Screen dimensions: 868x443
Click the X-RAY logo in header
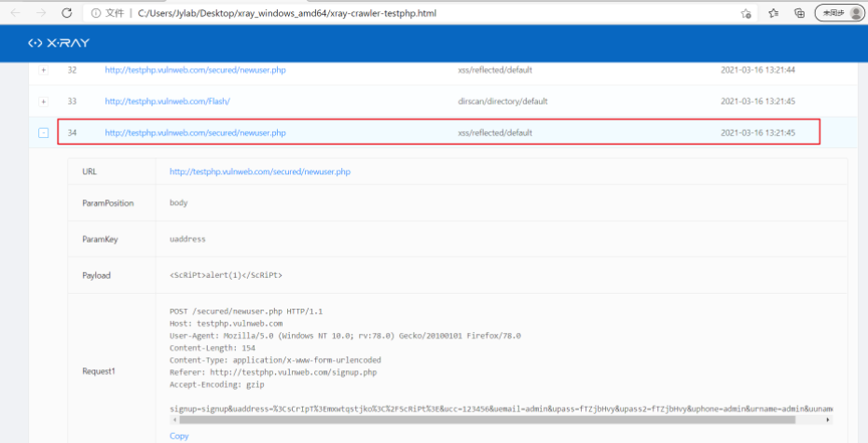pyautogui.click(x=59, y=43)
